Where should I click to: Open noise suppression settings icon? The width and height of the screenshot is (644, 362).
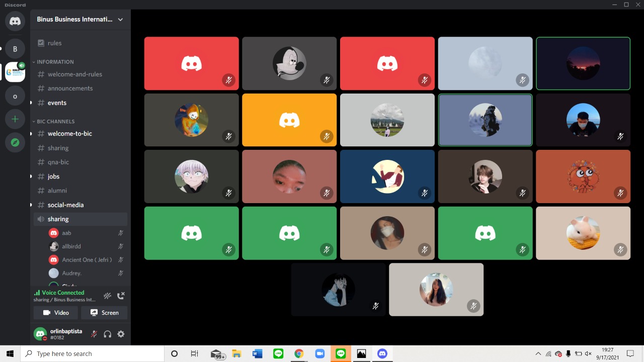[x=107, y=296]
